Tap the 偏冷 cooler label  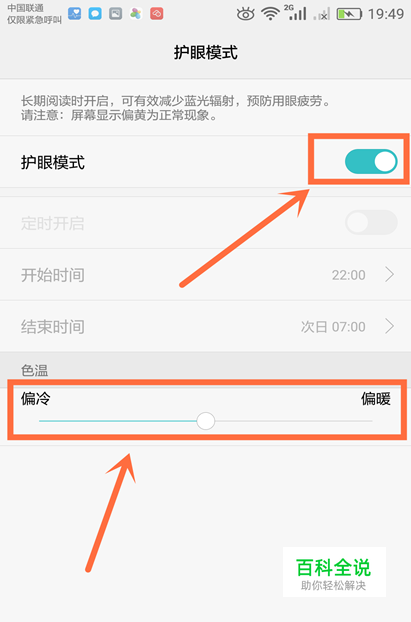click(36, 398)
